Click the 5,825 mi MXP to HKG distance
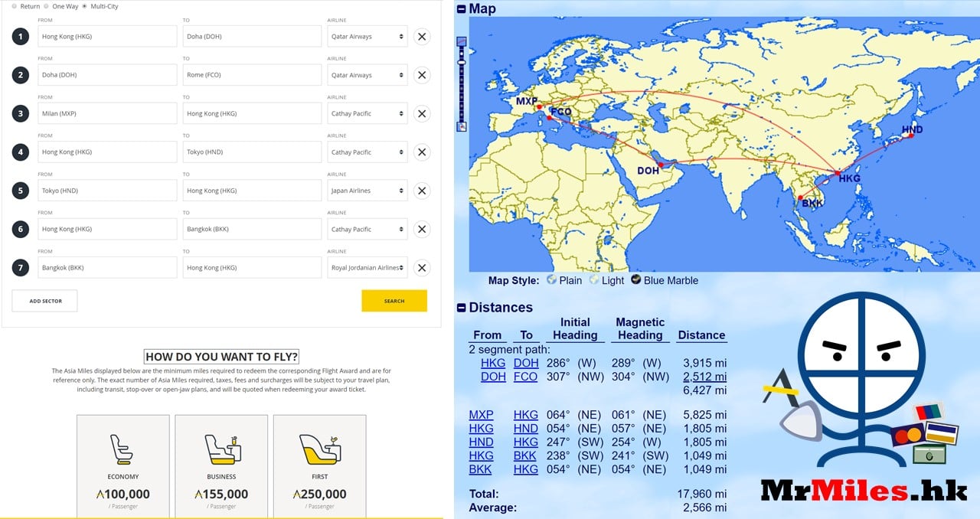Screen dimensions: 980x519 [x=705, y=415]
